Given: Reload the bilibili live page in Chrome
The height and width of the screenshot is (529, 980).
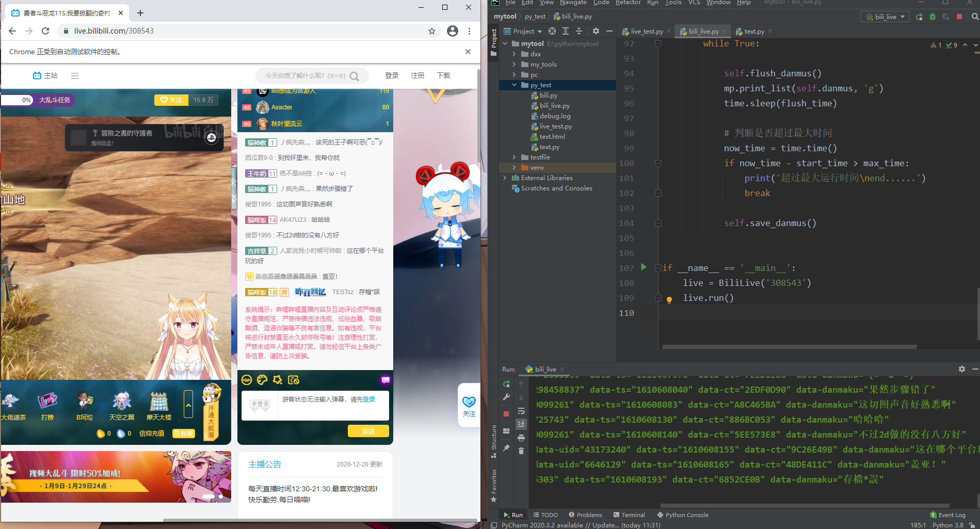Looking at the screenshot, I should click(x=45, y=31).
